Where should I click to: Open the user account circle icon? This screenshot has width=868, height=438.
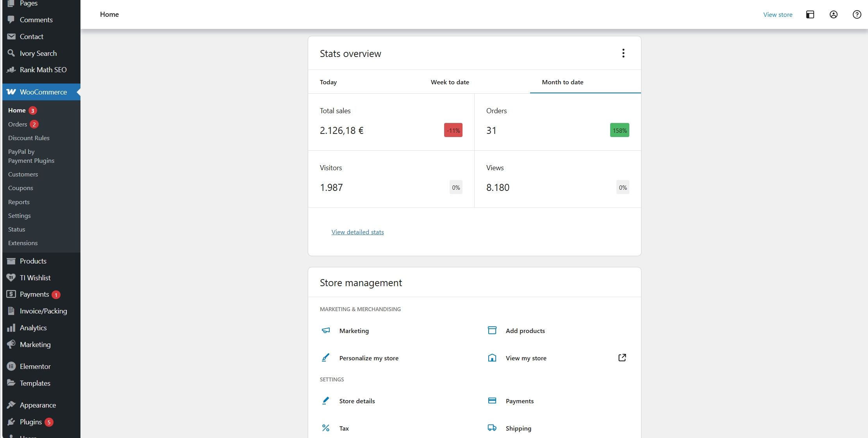(833, 14)
